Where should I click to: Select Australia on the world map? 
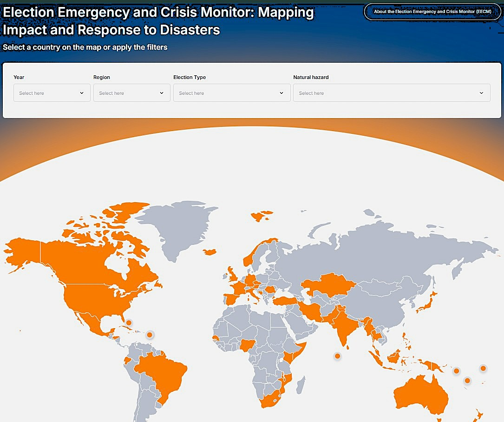pyautogui.click(x=420, y=393)
